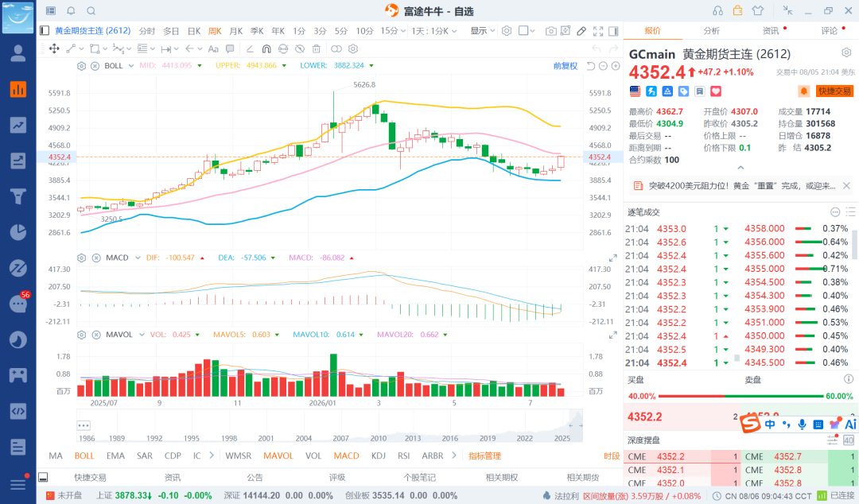Click the trash icon to delete drawings

pyautogui.click(x=316, y=48)
